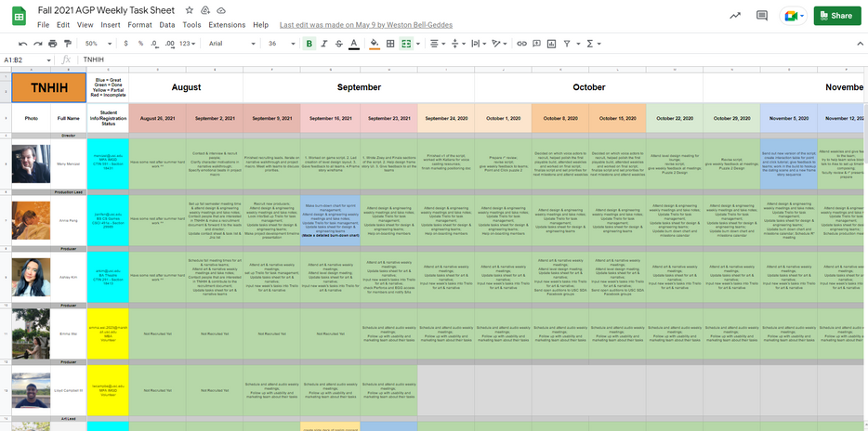Start a Google Meet call
The width and height of the screenshot is (868, 431).
[793, 16]
